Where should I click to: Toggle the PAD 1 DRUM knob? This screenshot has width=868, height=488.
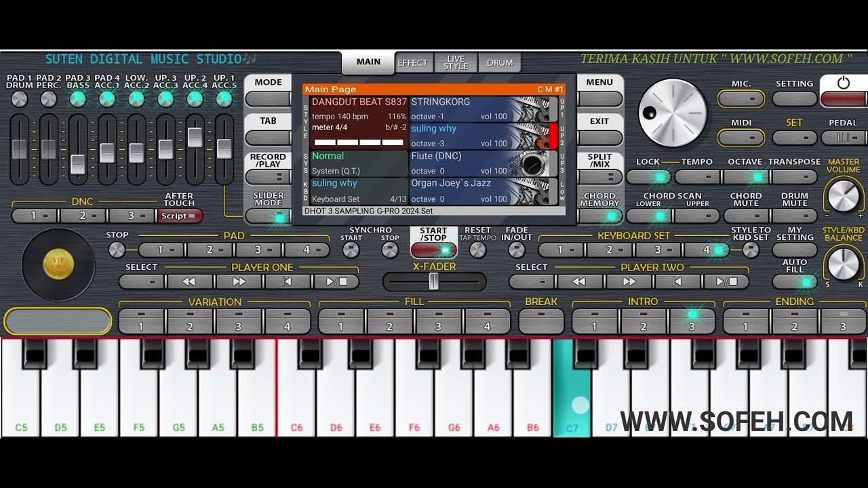click(20, 99)
